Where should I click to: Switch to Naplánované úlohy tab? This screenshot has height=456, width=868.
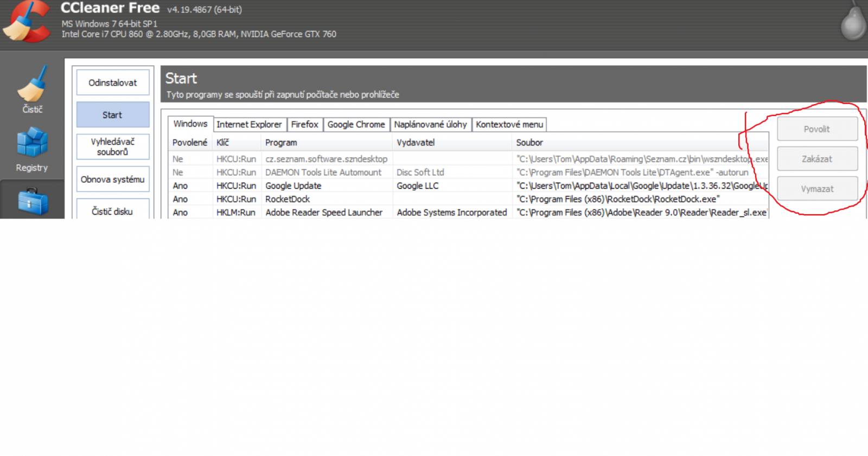tap(431, 125)
